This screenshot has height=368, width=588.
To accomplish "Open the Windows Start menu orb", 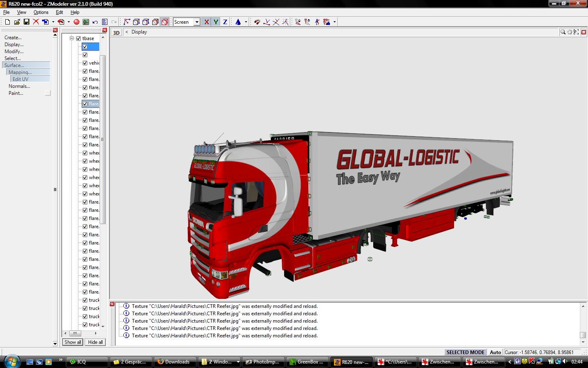I will [x=11, y=361].
